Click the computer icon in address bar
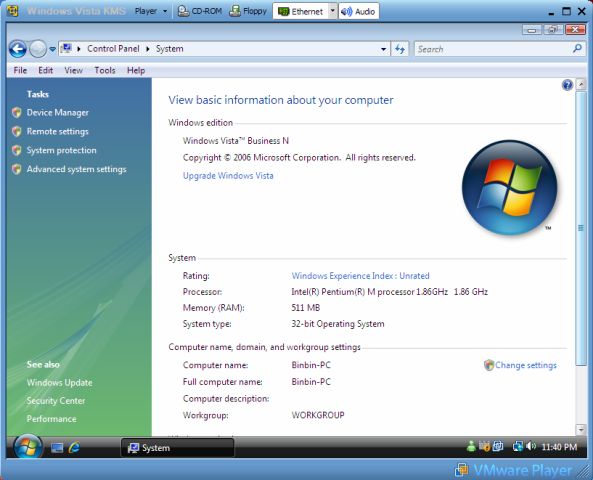 coord(67,48)
